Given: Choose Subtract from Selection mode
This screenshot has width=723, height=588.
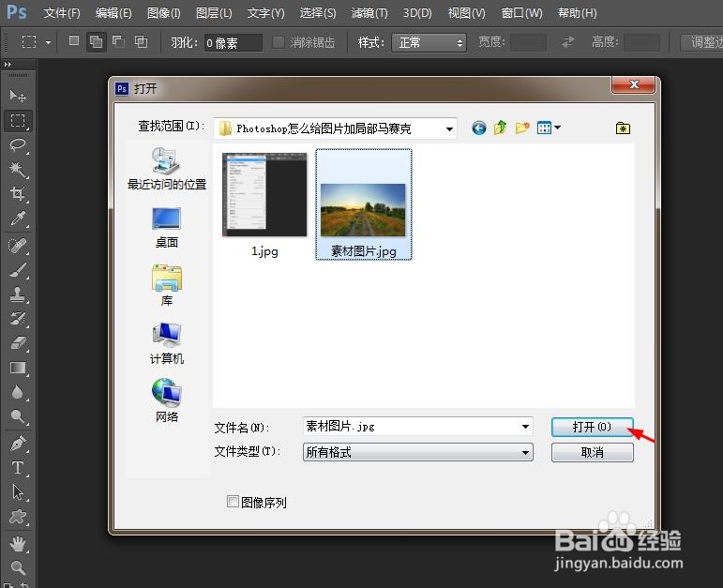Looking at the screenshot, I should coord(118,41).
